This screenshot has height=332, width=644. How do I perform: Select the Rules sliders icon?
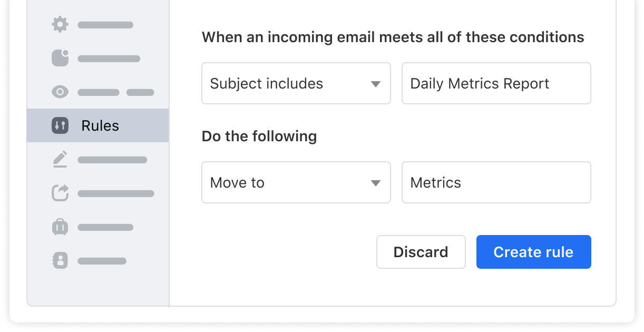pyautogui.click(x=60, y=125)
